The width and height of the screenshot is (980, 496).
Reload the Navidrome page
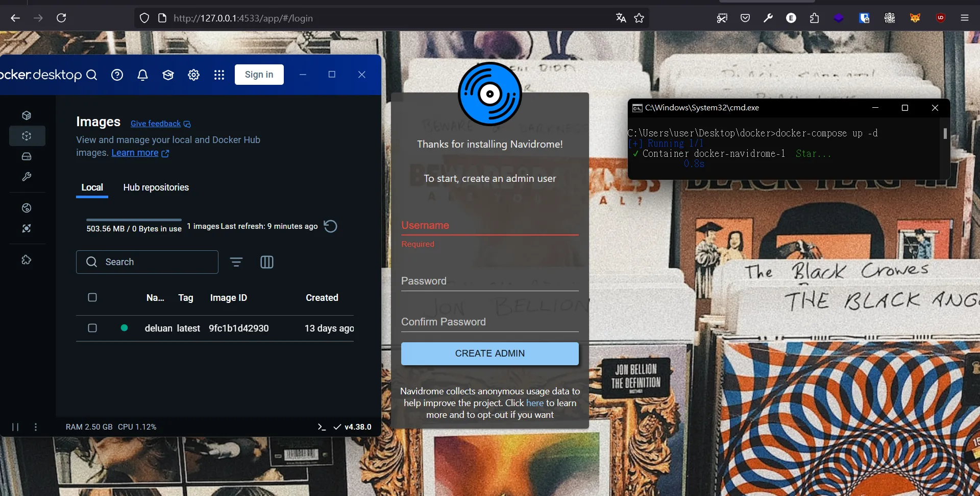click(61, 18)
